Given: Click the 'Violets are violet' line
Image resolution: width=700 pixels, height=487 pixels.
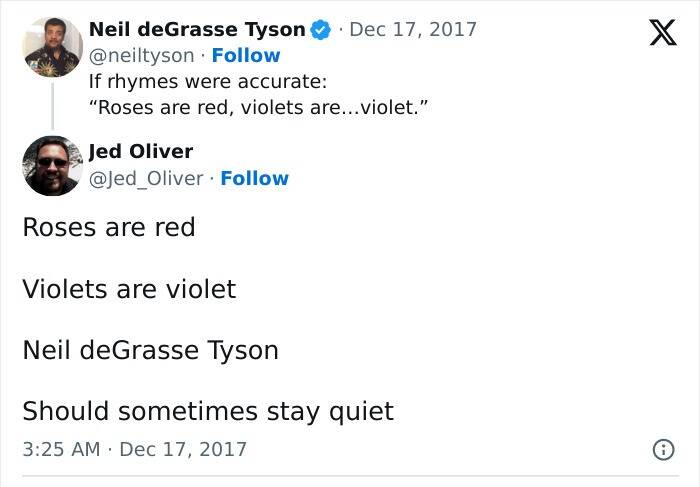Looking at the screenshot, I should 129,289.
